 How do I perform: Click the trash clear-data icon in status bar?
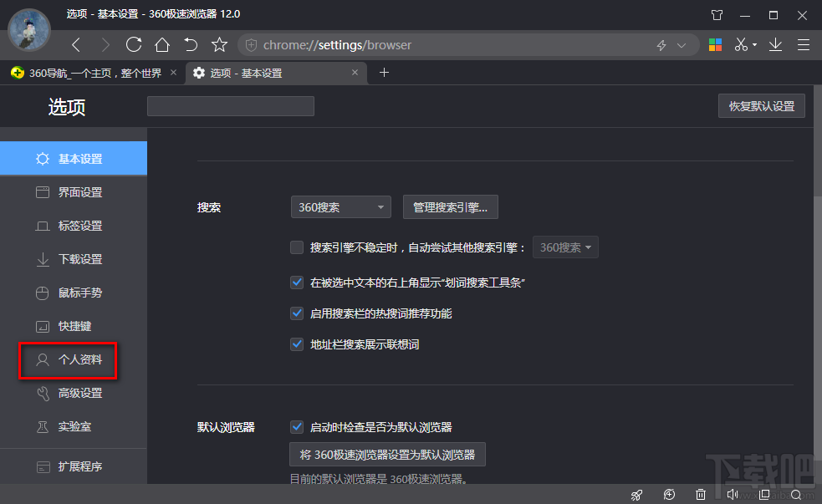(701, 495)
